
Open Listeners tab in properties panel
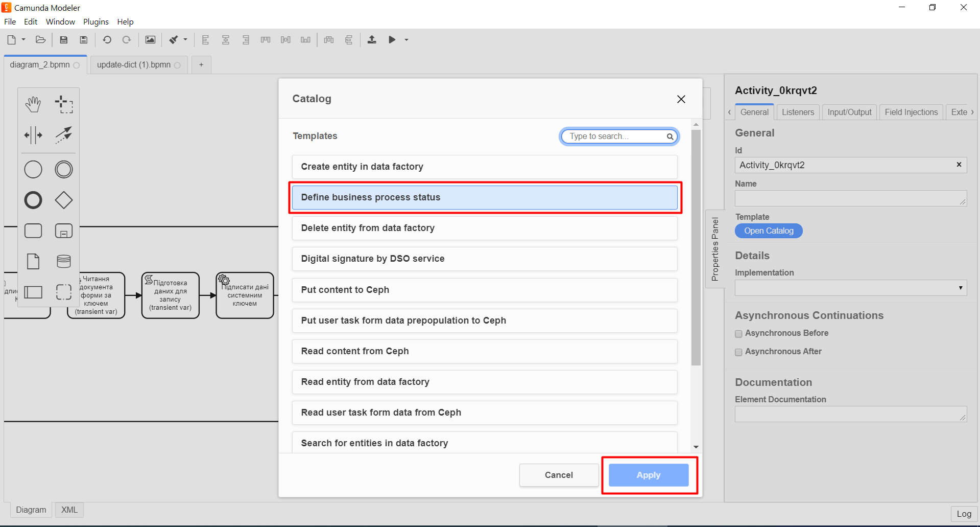[x=798, y=112]
